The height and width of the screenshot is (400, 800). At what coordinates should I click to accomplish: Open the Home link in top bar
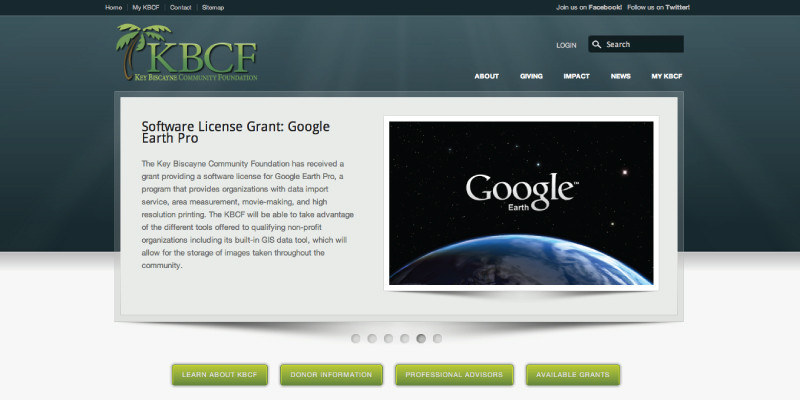click(x=113, y=8)
